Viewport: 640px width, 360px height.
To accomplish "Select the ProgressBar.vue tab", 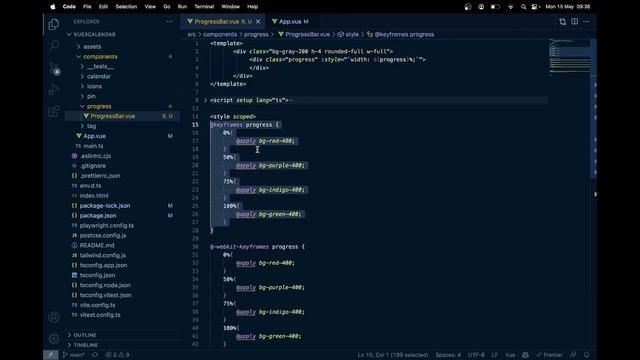I will tap(222, 22).
